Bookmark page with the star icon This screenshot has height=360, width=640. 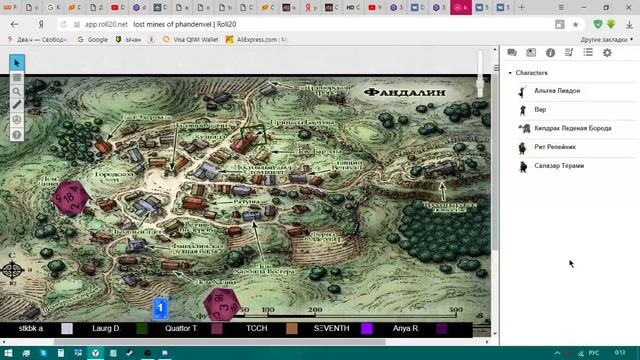point(576,24)
